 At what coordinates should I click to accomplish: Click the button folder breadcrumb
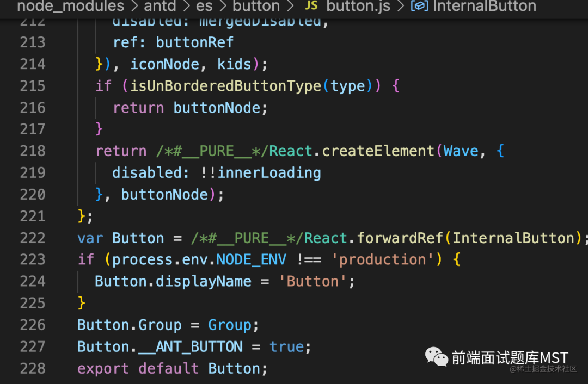coord(256,6)
